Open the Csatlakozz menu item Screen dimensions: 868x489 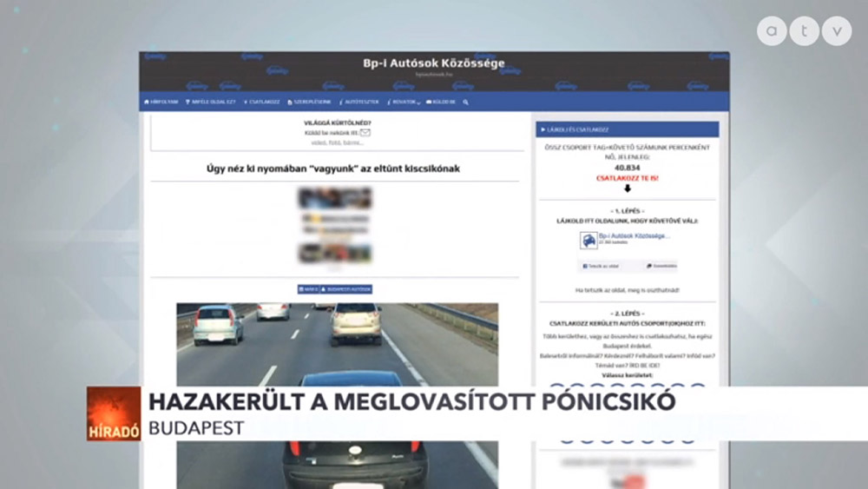(262, 102)
